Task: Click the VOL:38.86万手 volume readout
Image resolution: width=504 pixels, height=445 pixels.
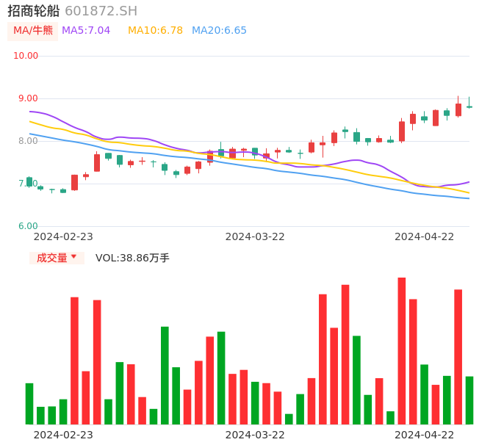Action: pyautogui.click(x=132, y=258)
